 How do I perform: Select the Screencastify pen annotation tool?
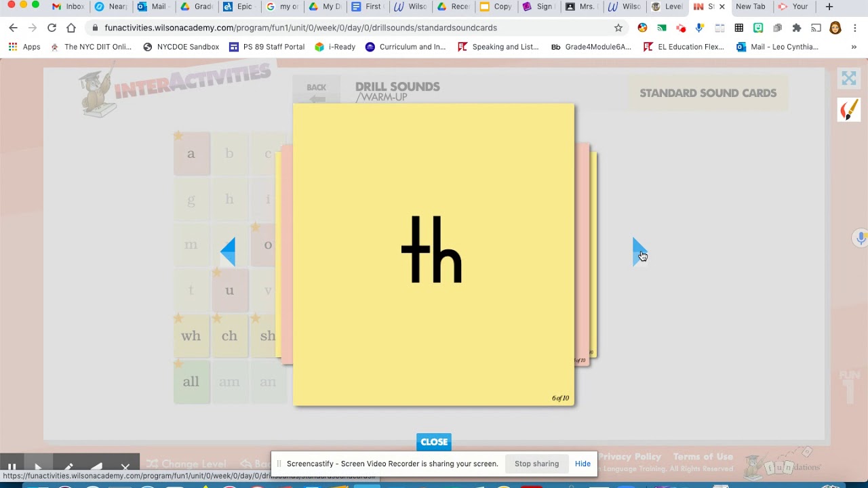click(x=68, y=468)
